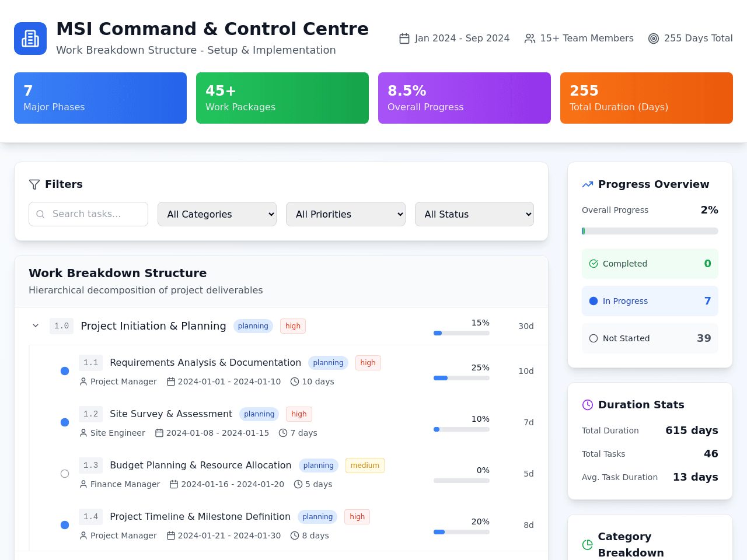Open the All Status dropdown
Image resolution: width=747 pixels, height=560 pixels.
click(474, 214)
